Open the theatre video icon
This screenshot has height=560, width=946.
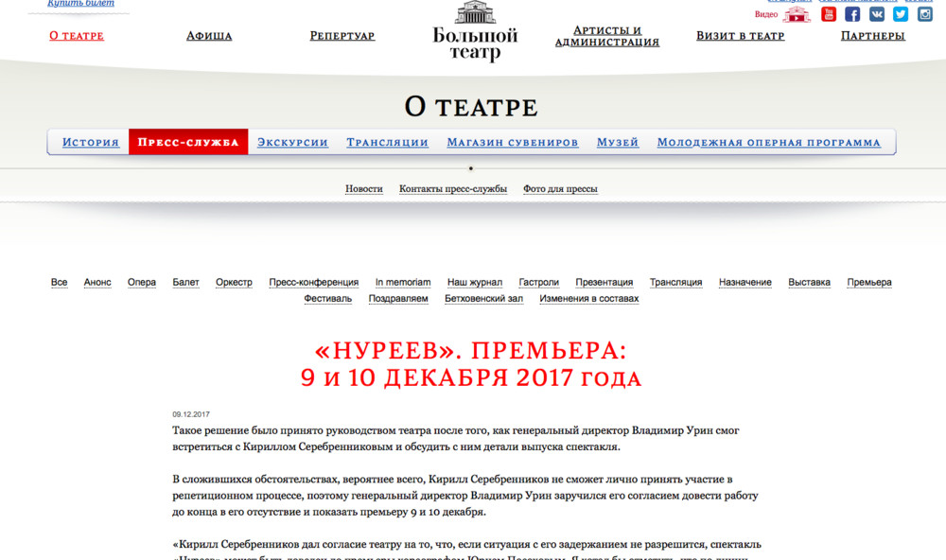[797, 14]
